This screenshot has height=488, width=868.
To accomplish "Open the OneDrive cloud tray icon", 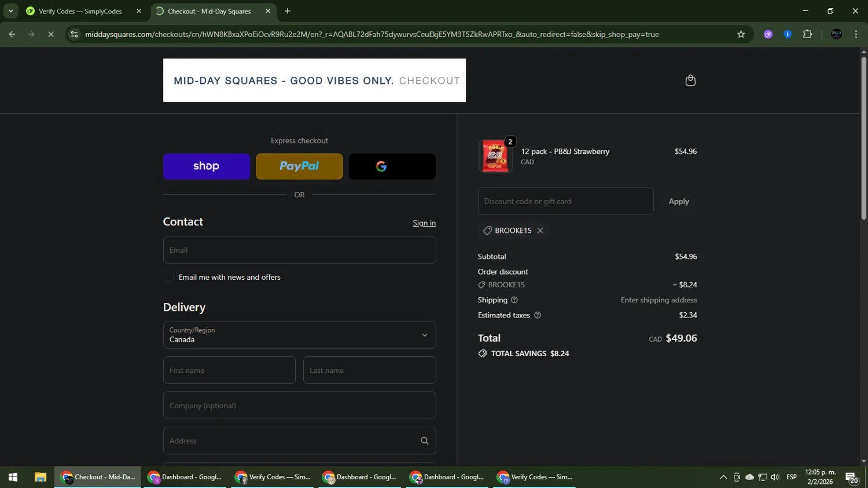I will (x=749, y=477).
